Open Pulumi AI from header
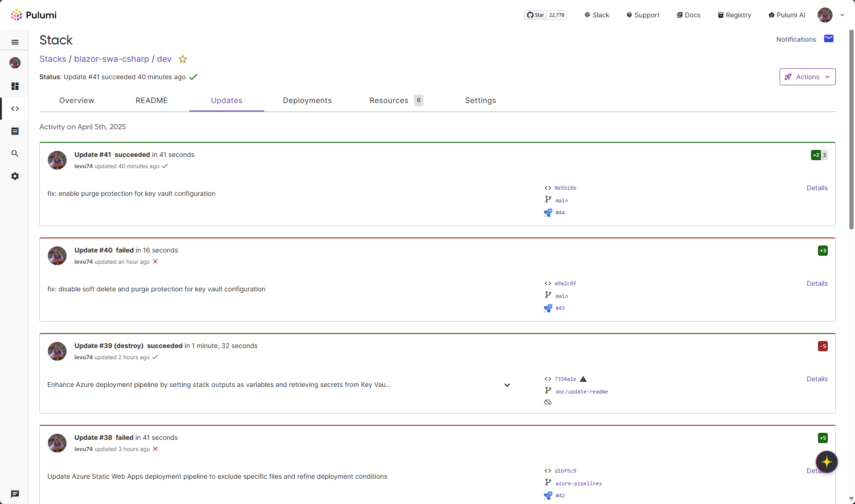This screenshot has height=504, width=855. [x=787, y=15]
